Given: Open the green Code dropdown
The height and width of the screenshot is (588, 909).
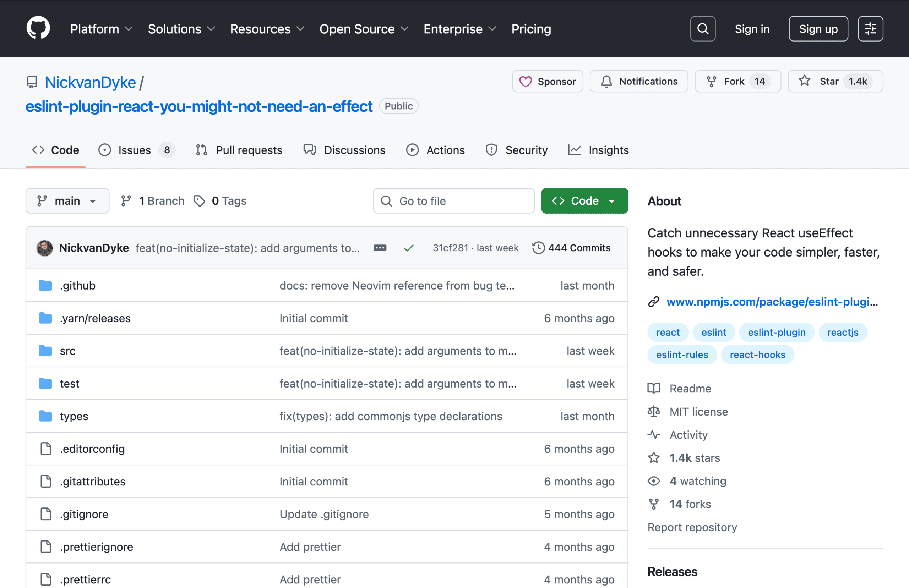Looking at the screenshot, I should tap(584, 200).
